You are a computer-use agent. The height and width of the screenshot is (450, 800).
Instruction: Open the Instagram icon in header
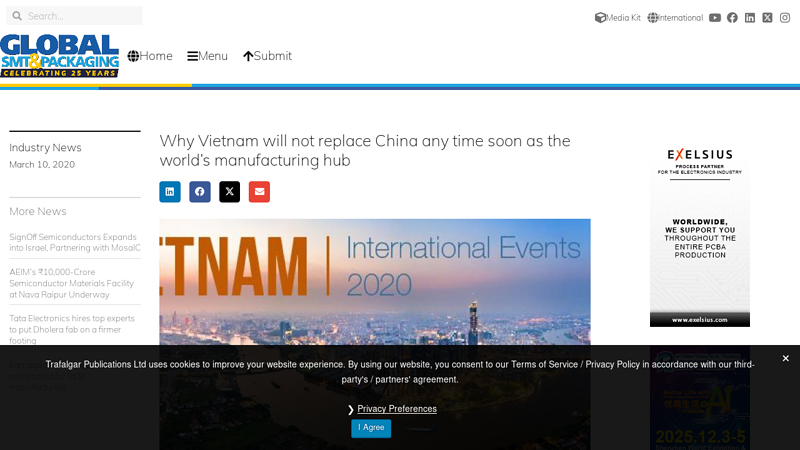[x=785, y=18]
